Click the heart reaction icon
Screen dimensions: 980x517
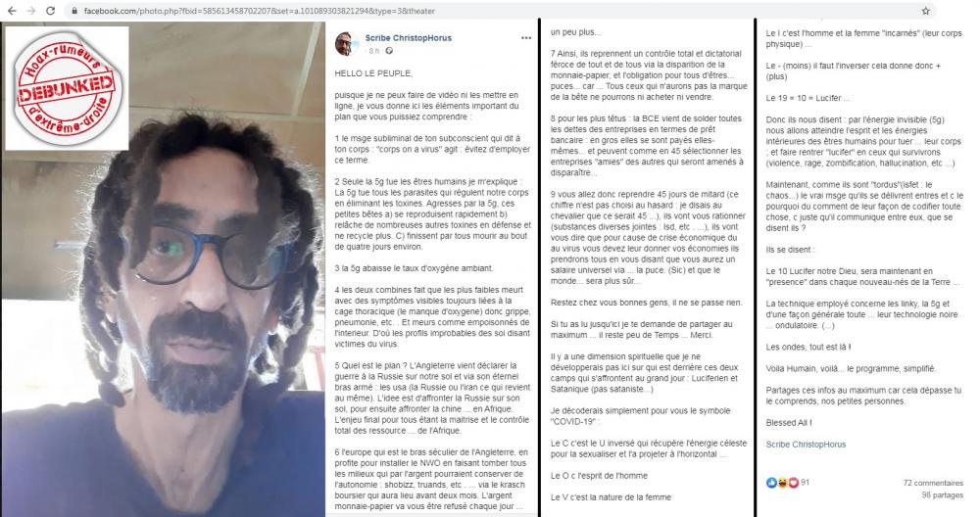[x=793, y=483]
